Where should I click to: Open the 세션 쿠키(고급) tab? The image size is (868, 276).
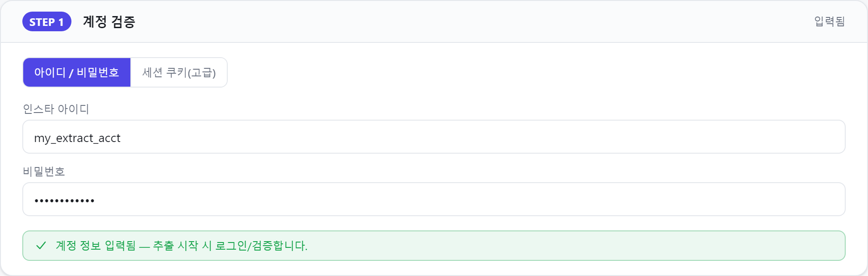(x=179, y=72)
